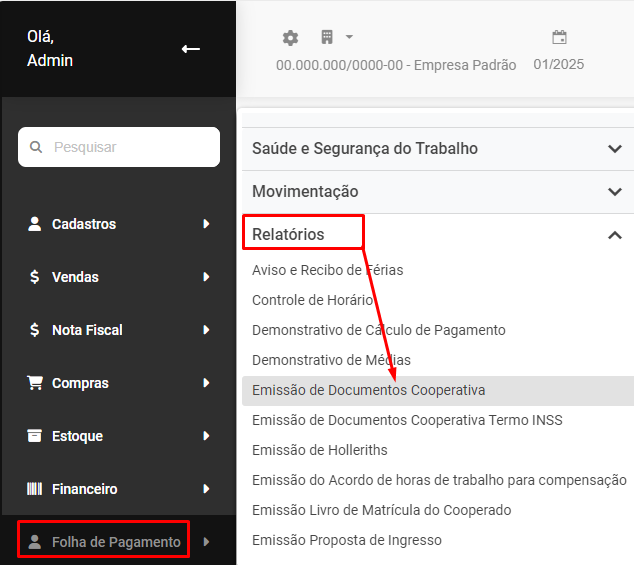Open company selector dropdown arrow

[349, 38]
